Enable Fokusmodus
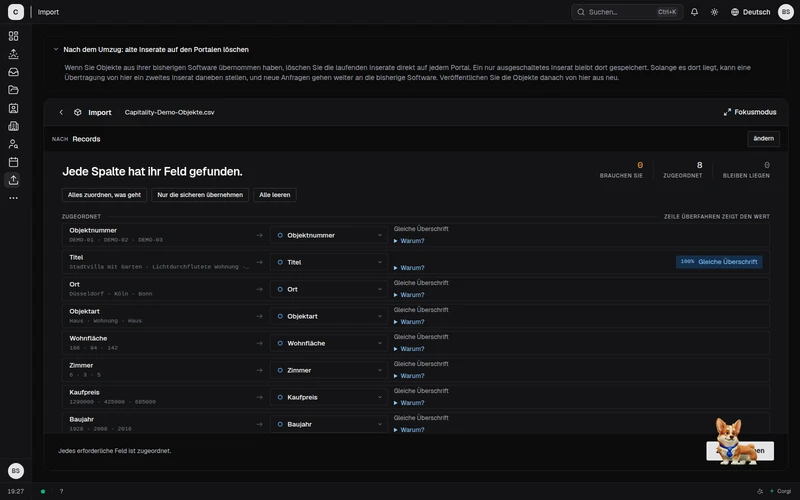The height and width of the screenshot is (500, 800). pos(750,112)
